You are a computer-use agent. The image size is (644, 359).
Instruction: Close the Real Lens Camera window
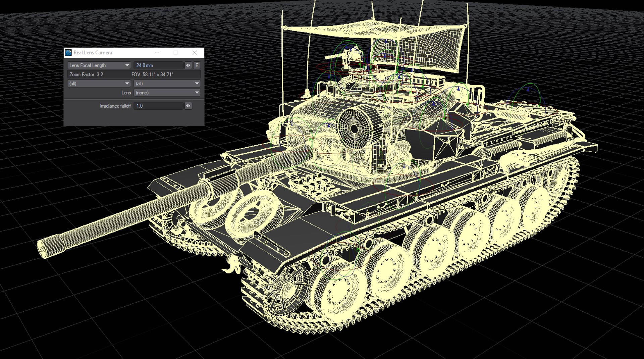195,53
